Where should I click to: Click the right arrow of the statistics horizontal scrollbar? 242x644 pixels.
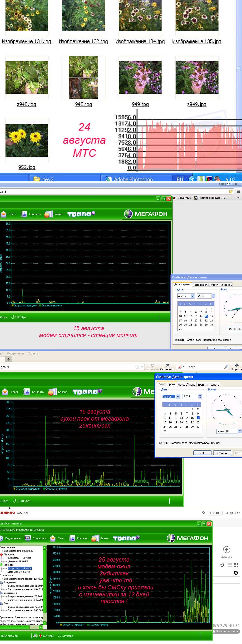coord(41,627)
